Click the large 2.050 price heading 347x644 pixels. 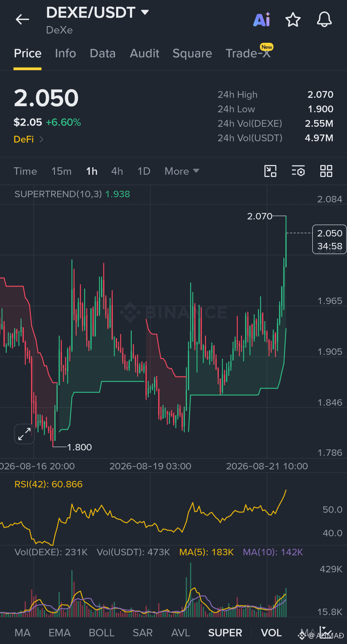point(46,98)
